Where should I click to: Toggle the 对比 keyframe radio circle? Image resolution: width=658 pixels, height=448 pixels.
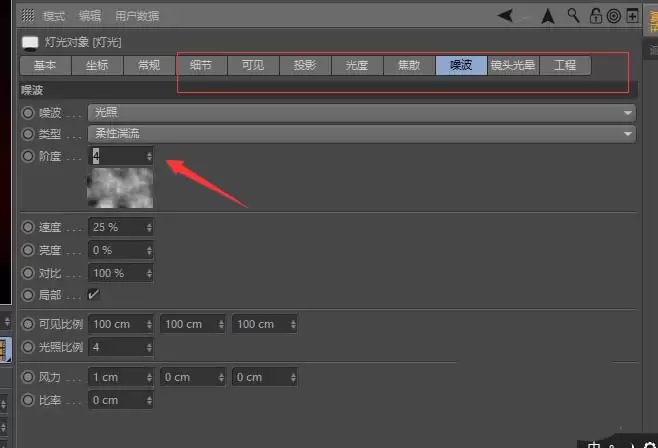point(27,273)
